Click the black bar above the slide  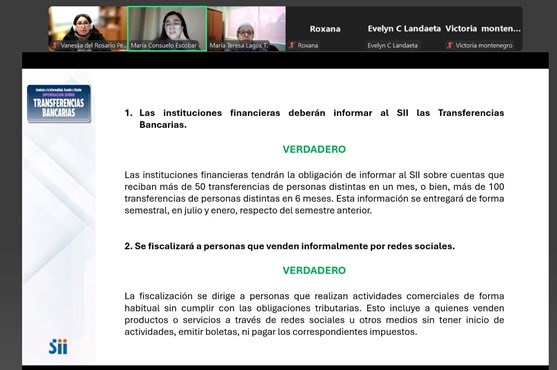tap(285, 60)
